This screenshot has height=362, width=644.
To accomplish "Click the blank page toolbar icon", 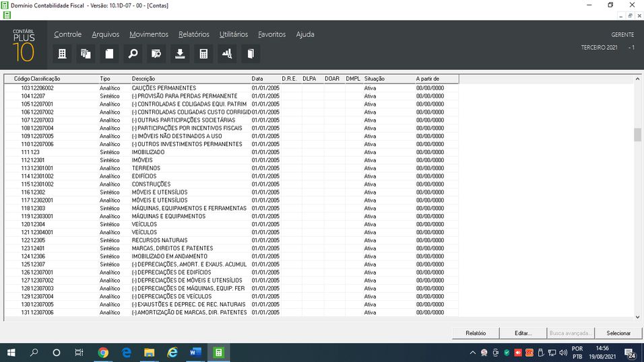I will point(109,54).
